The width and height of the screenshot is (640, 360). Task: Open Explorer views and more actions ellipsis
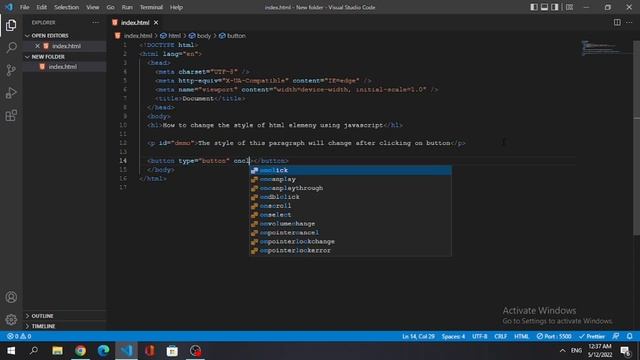(x=96, y=22)
